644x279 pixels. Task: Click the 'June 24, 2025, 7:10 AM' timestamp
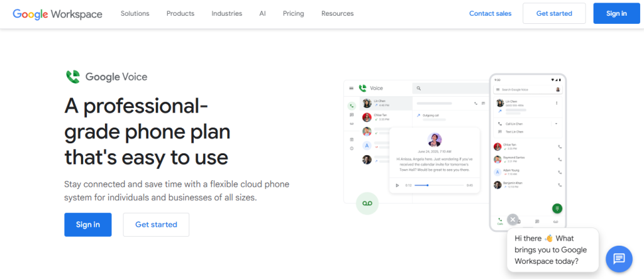[435, 151]
